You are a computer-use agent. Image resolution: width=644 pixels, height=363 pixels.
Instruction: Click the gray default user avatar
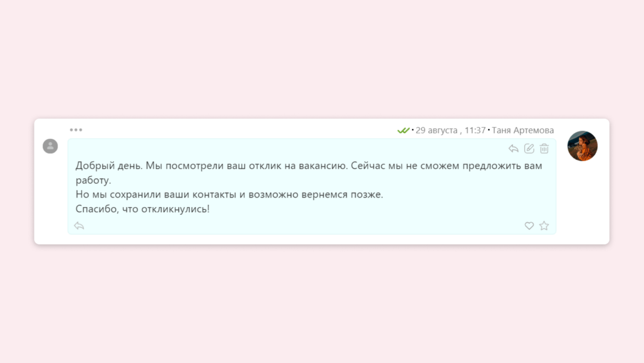50,146
